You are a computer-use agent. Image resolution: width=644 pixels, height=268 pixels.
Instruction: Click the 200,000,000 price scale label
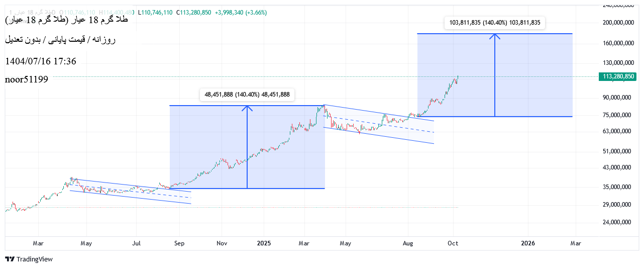617,23
